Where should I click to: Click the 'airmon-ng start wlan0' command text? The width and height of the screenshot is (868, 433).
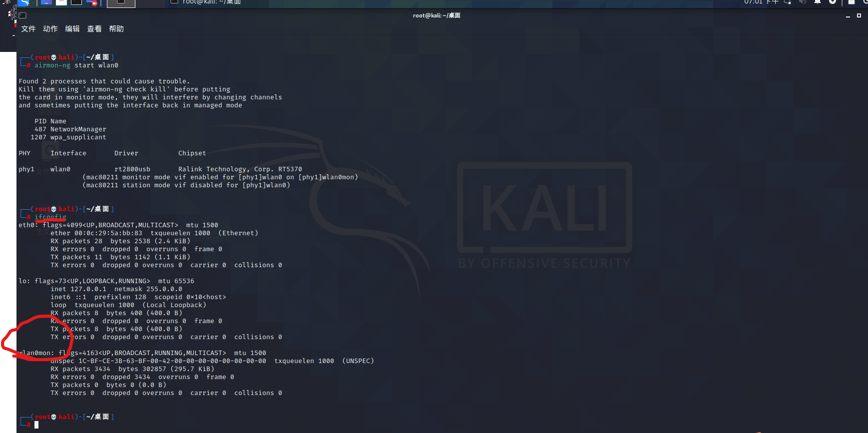point(76,65)
